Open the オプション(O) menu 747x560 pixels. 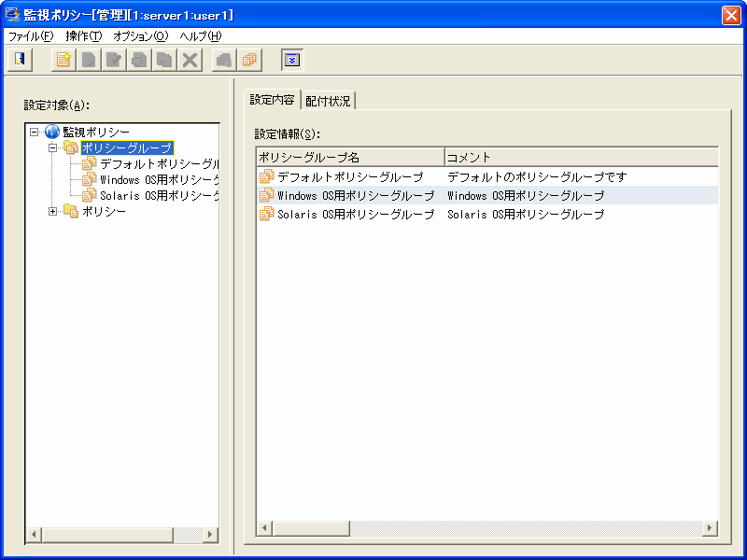[141, 36]
